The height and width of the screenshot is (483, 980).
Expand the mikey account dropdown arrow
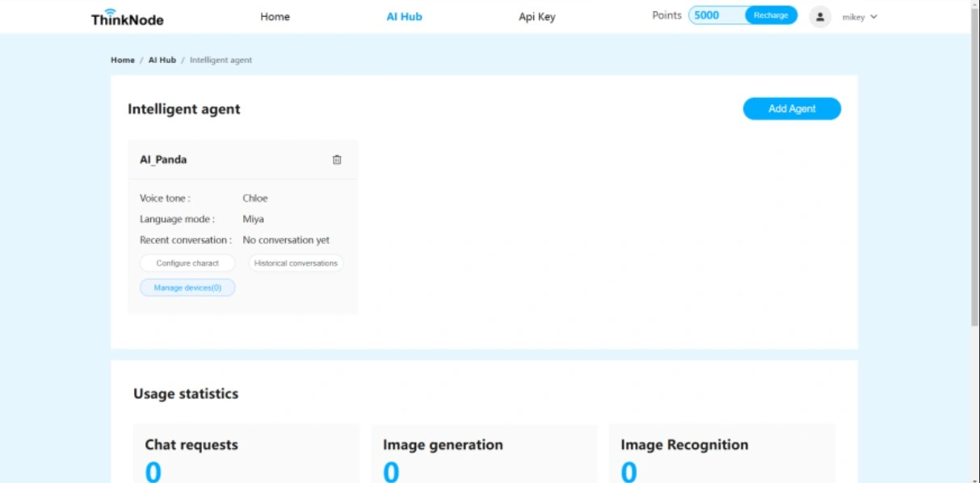point(873,17)
